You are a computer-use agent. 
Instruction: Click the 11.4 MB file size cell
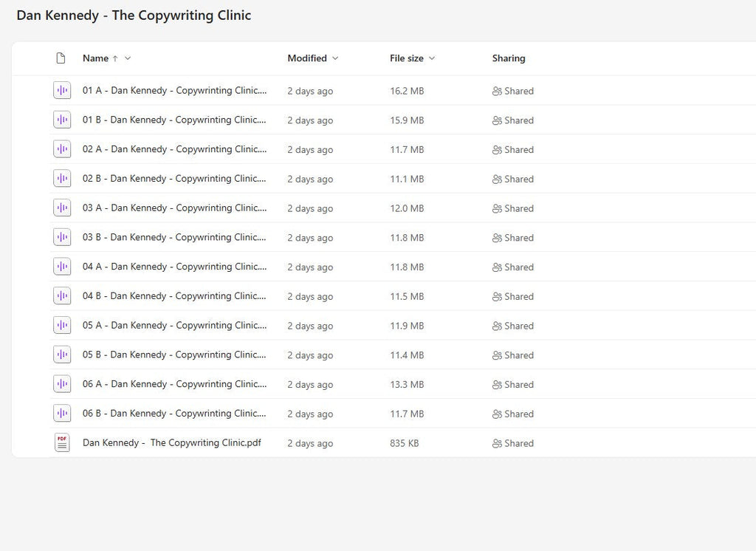[x=407, y=355]
